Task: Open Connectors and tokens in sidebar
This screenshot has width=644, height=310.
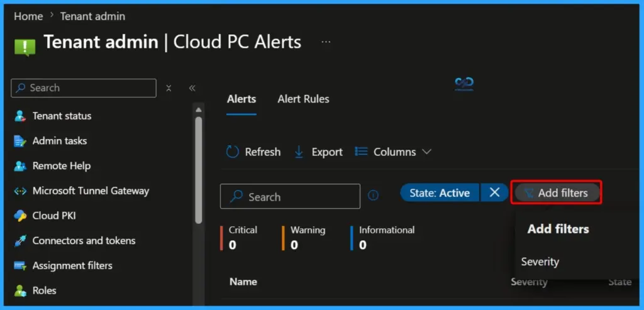Action: tap(84, 241)
